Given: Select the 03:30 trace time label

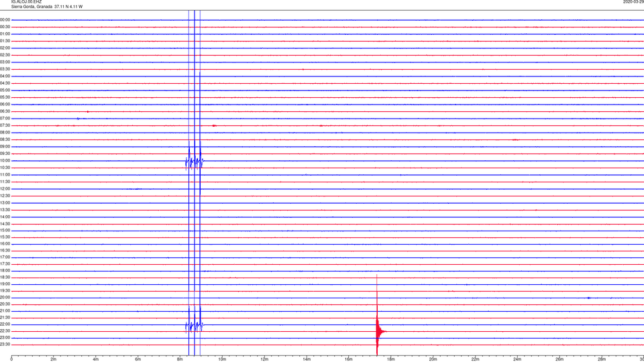Looking at the screenshot, I should [x=5, y=69].
